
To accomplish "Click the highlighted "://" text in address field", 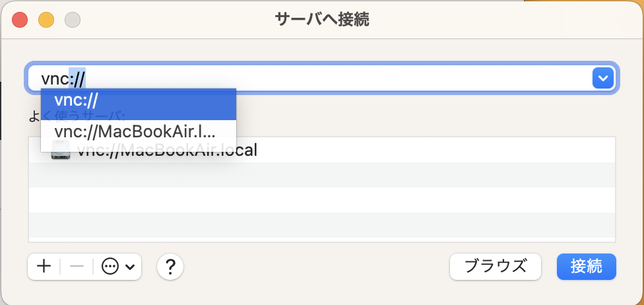I will click(x=78, y=79).
